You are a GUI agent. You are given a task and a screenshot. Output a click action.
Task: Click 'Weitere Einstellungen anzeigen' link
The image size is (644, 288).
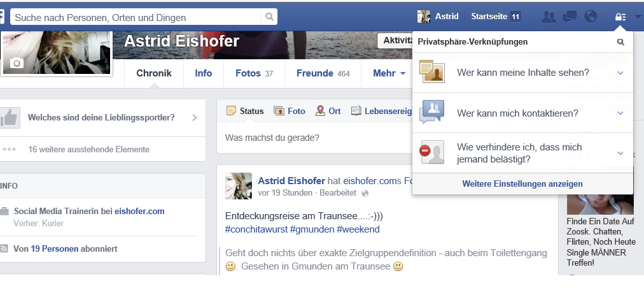(522, 184)
